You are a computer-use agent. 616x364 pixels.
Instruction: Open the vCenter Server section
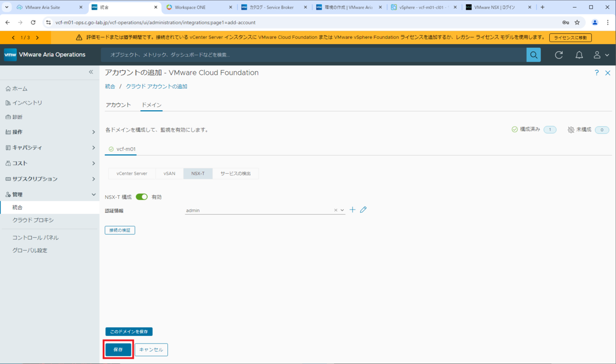[x=132, y=174]
